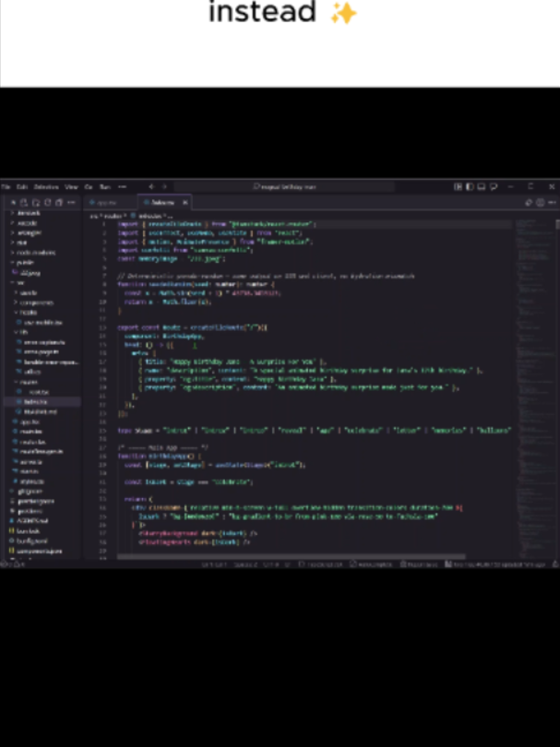Click the index.tsx breadcrumb segment
This screenshot has width=560, height=747.
click(149, 216)
